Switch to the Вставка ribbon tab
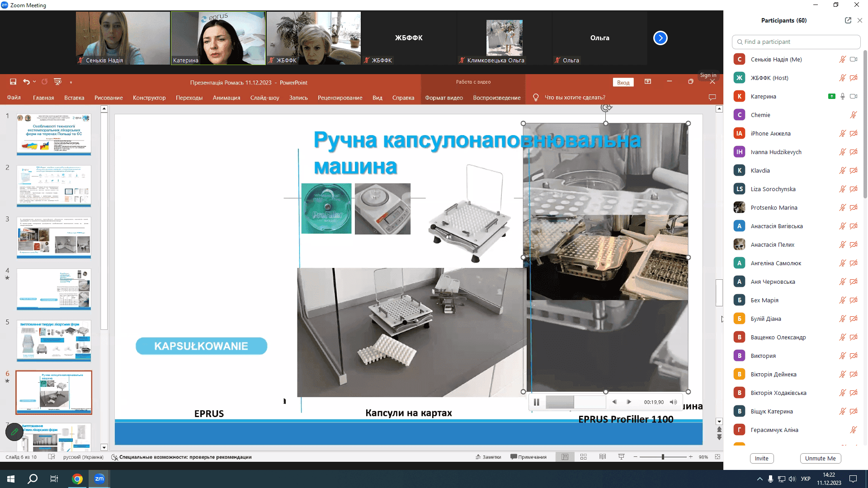868x488 pixels. [x=74, y=98]
